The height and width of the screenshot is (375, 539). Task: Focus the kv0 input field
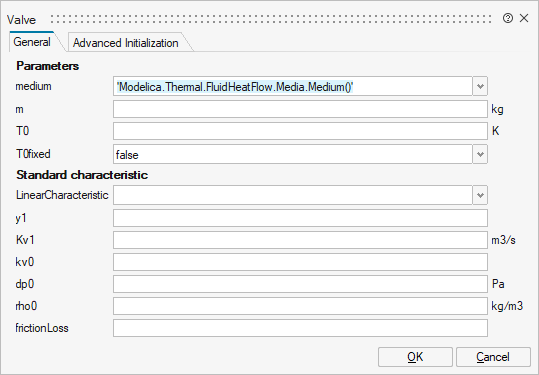pos(300,262)
